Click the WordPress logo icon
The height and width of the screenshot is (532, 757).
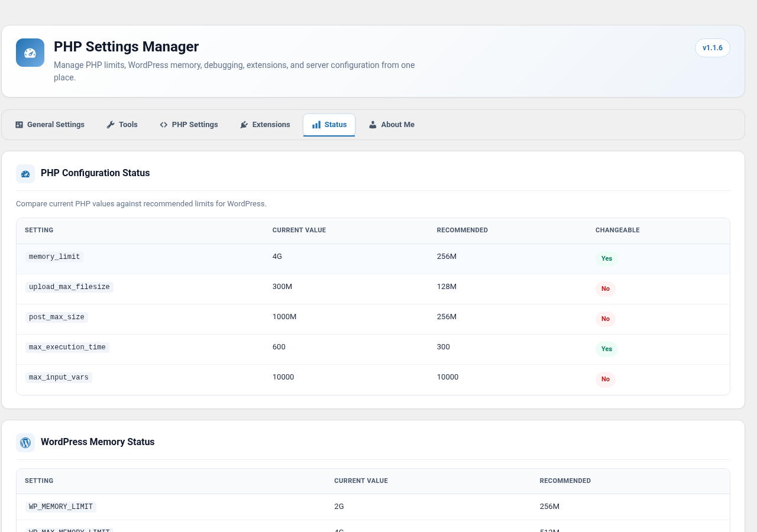click(25, 443)
